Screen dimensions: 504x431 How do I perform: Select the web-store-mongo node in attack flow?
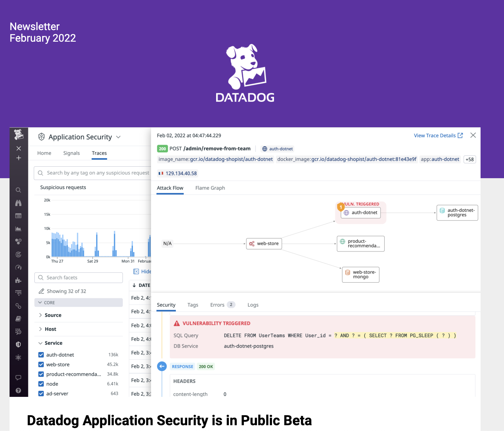(360, 275)
